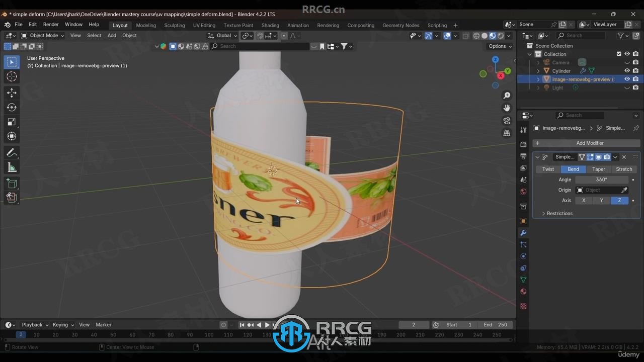Click the Add Modifier button
This screenshot has height=362, width=644.
pos(586,143)
